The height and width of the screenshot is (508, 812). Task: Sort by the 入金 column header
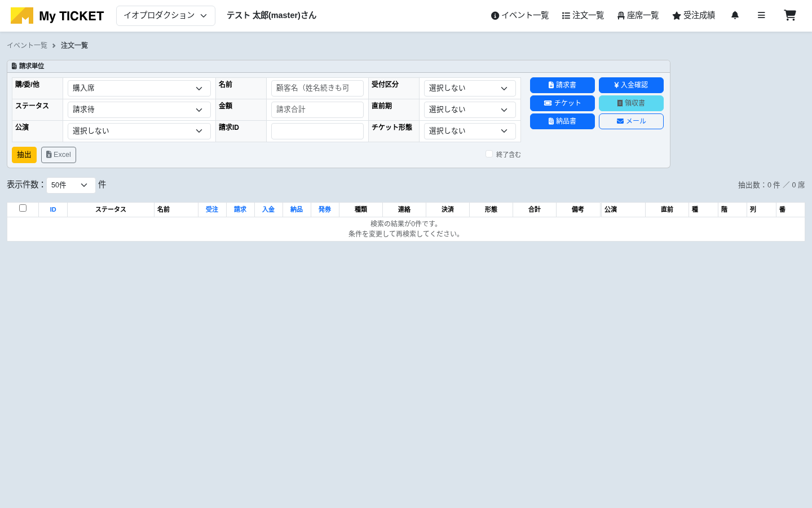click(x=268, y=209)
